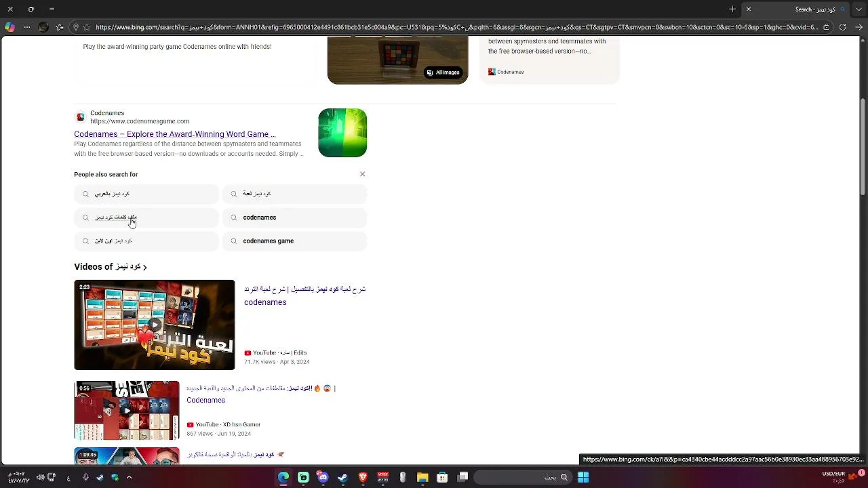
Task: Play the 0:56 video thumbnail
Action: 127,411
